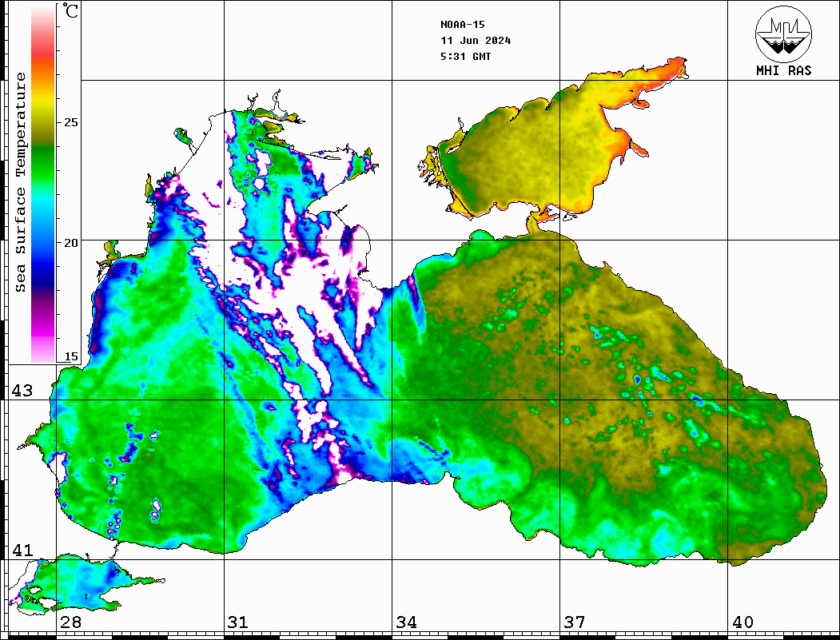
Task: Click the '15' mark on color scale
Action: click(x=70, y=356)
